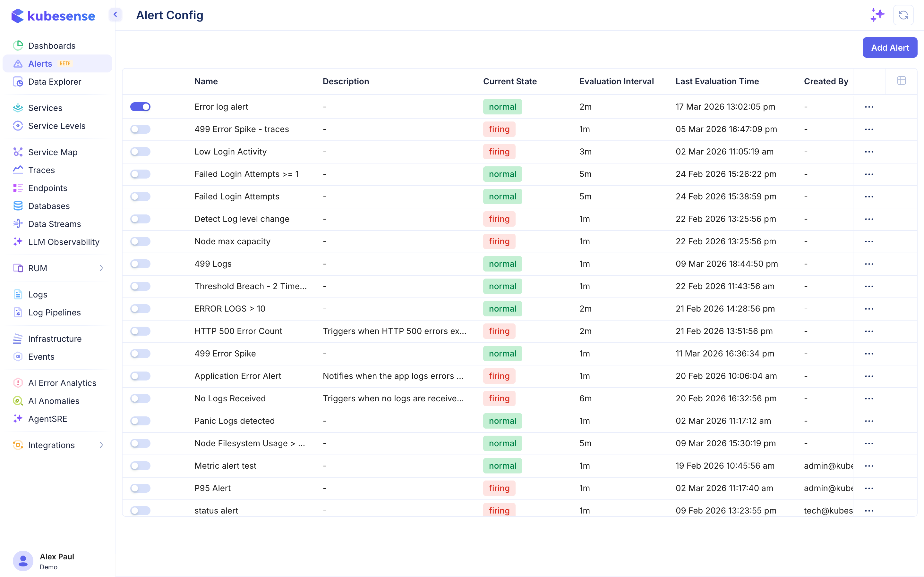Screen dimensions: 924x577
Task: Enable the HTTP 500 Error Count toggle
Action: pos(140,331)
